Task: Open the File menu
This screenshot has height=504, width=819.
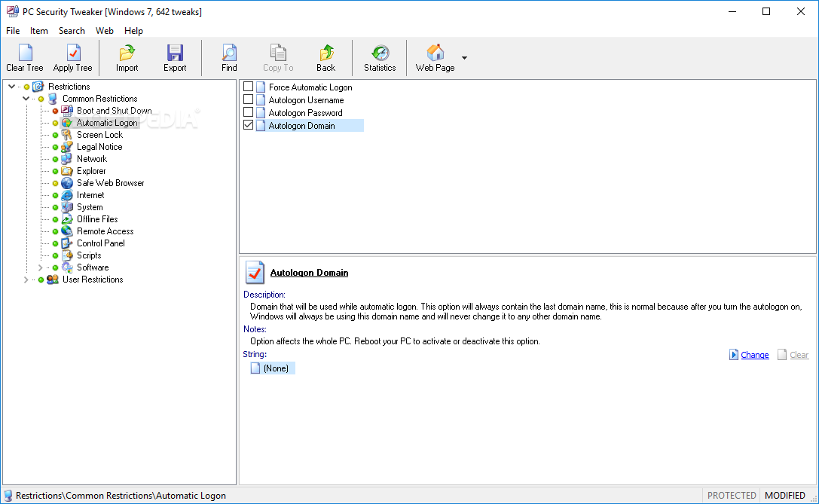Action: [x=13, y=31]
